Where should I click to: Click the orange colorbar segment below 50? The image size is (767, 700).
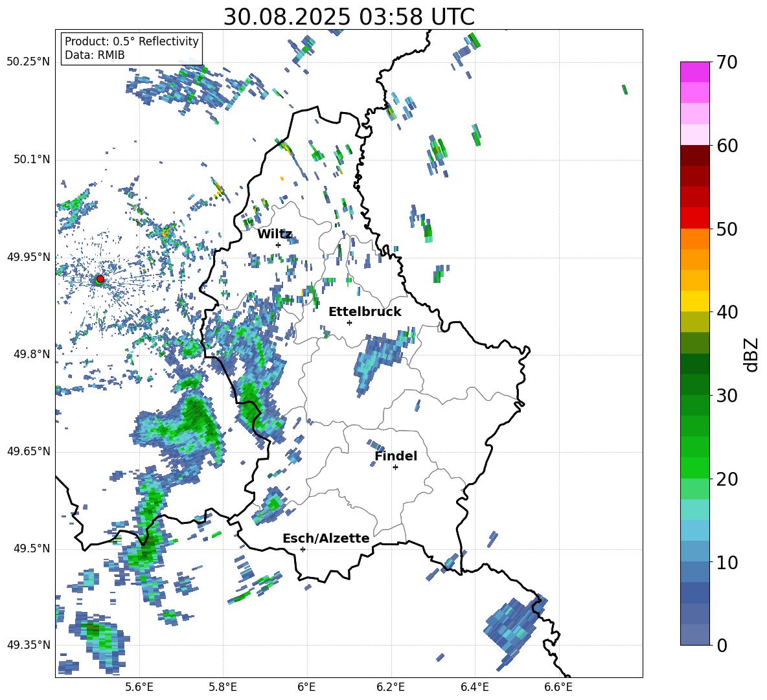(694, 239)
